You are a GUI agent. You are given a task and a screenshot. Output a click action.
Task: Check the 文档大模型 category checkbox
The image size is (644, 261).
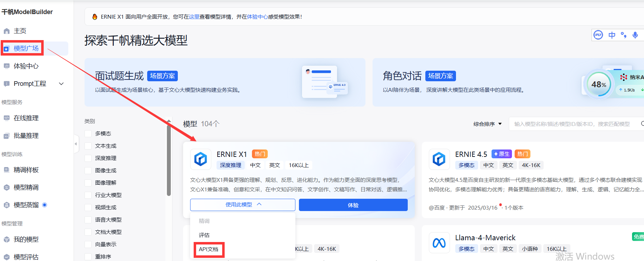(x=88, y=232)
